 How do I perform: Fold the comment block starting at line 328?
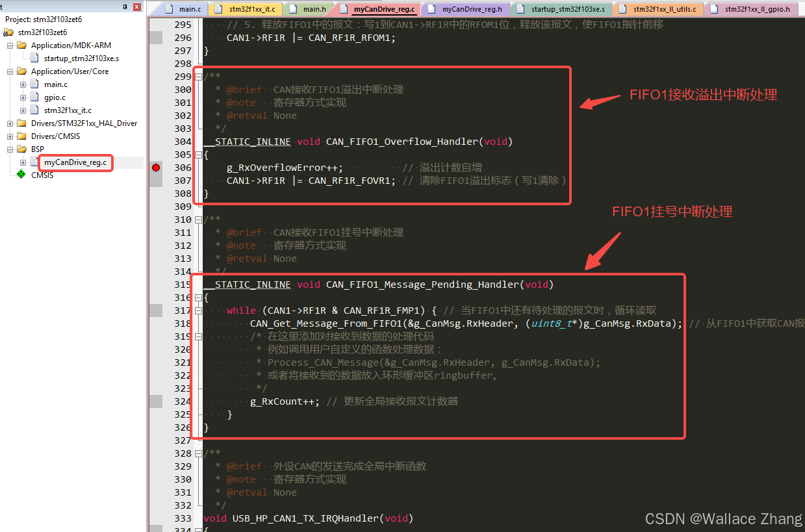pos(198,453)
